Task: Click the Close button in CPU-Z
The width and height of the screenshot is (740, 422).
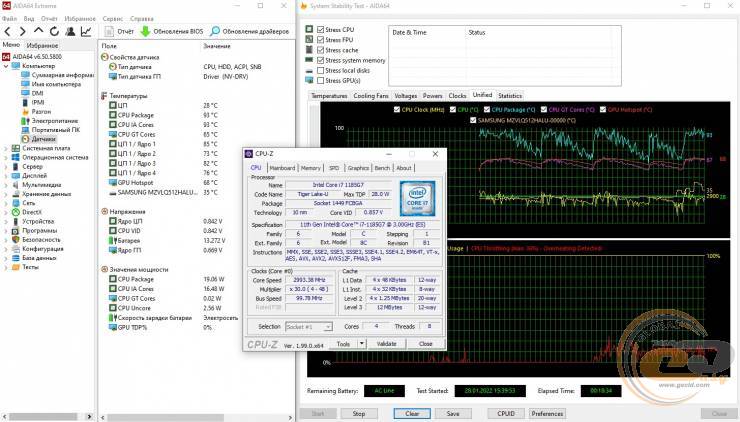Action: pyautogui.click(x=425, y=344)
